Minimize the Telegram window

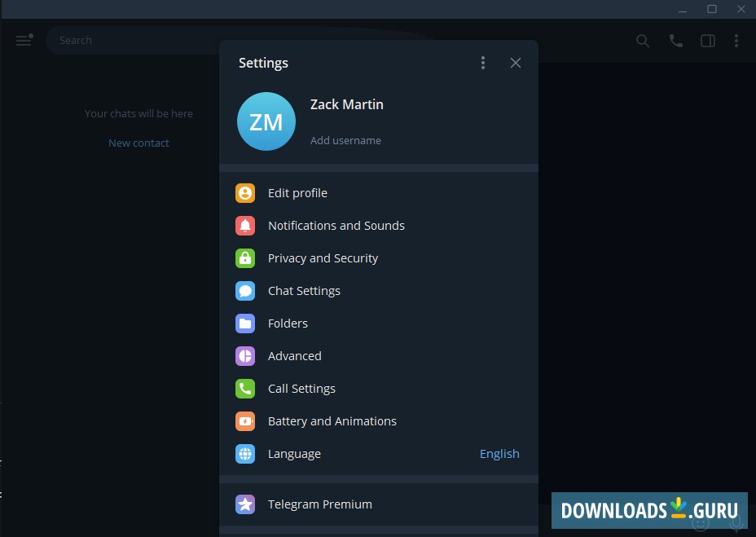coord(682,10)
